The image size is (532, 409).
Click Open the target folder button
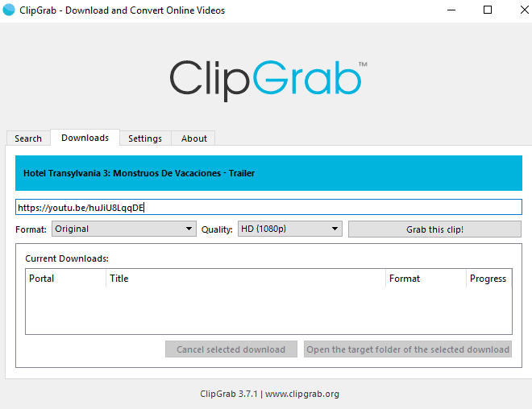click(x=408, y=349)
